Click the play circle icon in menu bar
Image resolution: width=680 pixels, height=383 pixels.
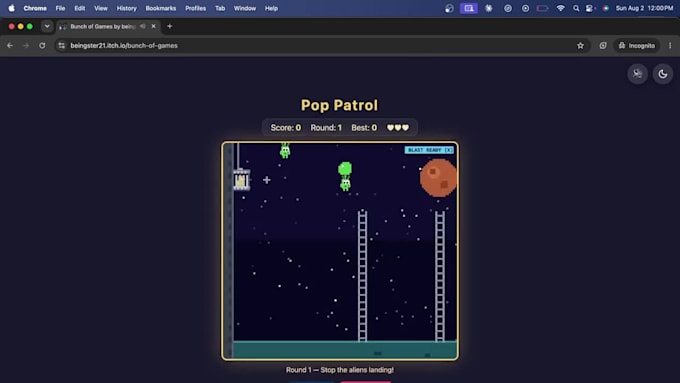coord(525,8)
